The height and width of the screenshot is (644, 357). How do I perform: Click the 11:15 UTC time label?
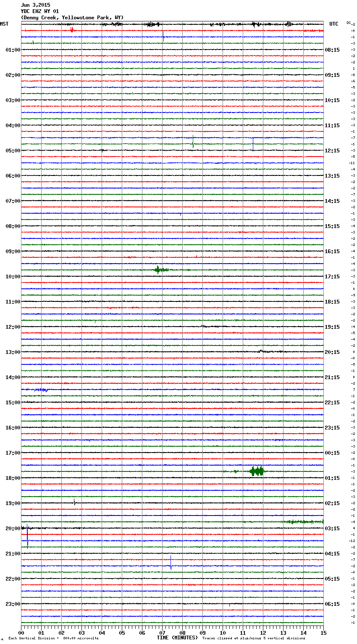pyautogui.click(x=332, y=126)
